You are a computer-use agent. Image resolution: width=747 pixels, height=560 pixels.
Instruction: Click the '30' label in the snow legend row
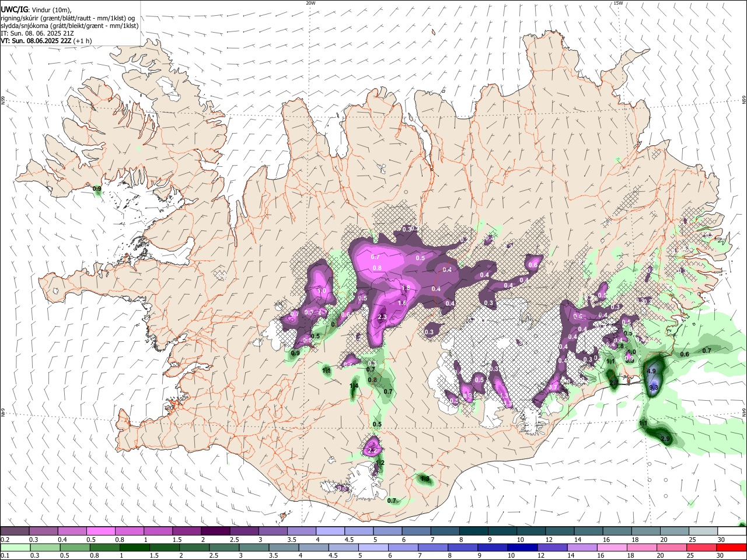pyautogui.click(x=721, y=540)
